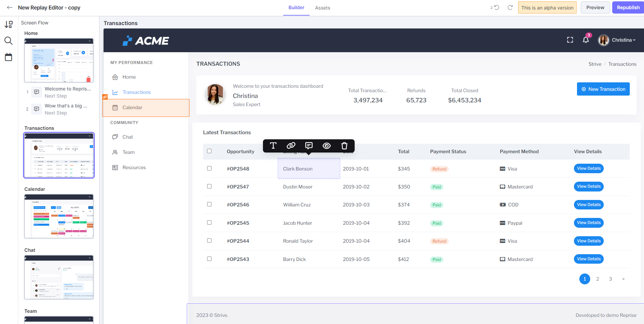
Task: Select the Chat screen thumbnail
Action: pyautogui.click(x=59, y=277)
